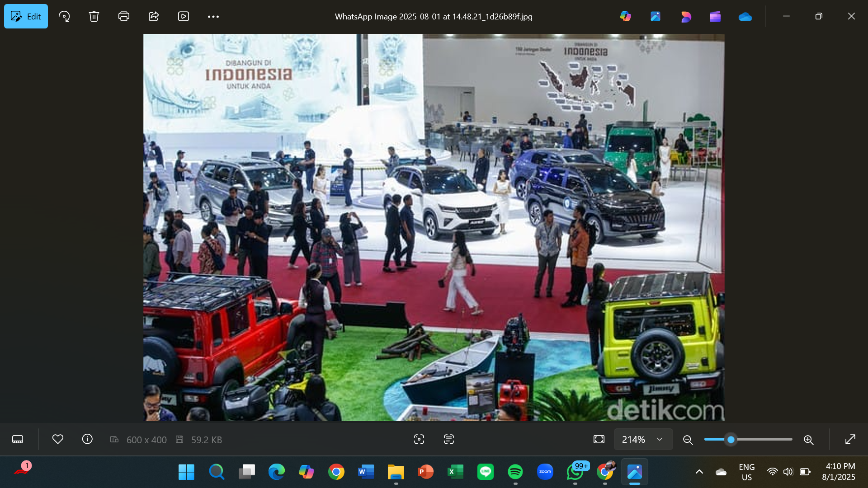Open Windows Search on the taskbar

coord(217,472)
